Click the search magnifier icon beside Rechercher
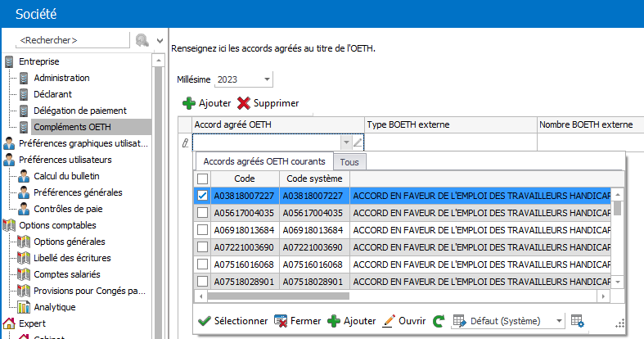This screenshot has height=339, width=644. (142, 40)
